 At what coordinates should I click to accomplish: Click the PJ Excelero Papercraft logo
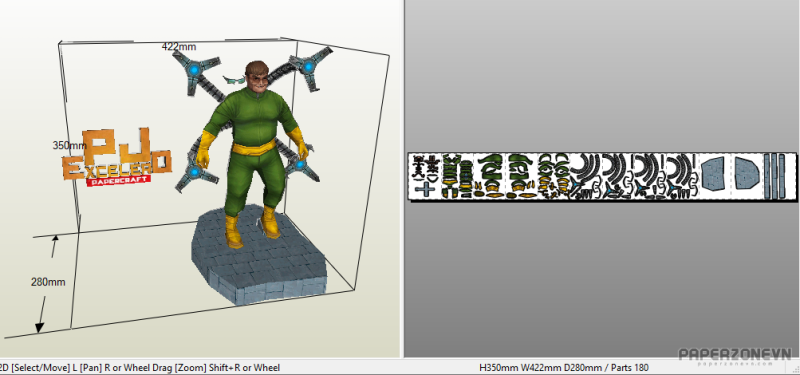117,157
